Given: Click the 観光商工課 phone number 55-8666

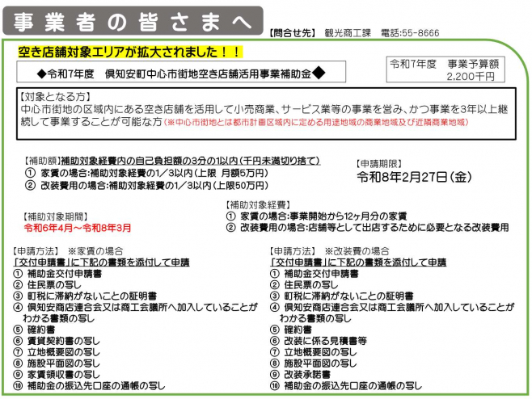Looking at the screenshot, I should tap(420, 33).
